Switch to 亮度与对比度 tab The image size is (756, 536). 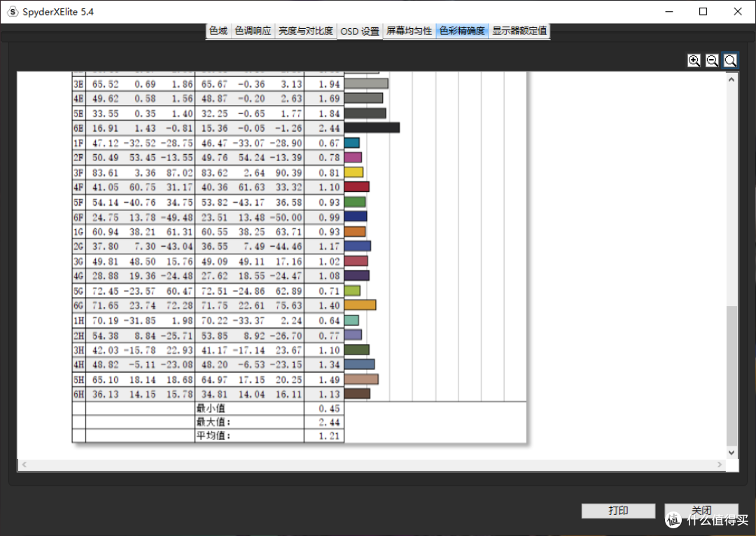(x=306, y=31)
